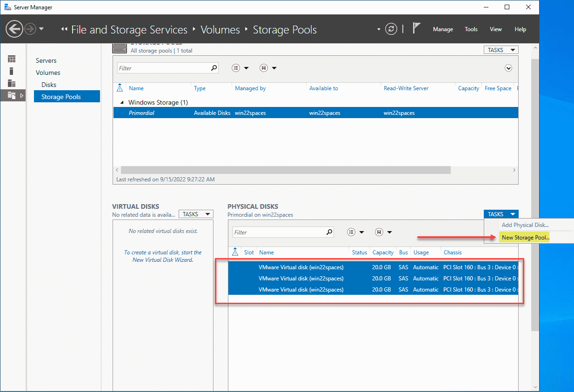This screenshot has width=574, height=392.
Task: Select Storage Pools in navigation pane
Action: 67,97
